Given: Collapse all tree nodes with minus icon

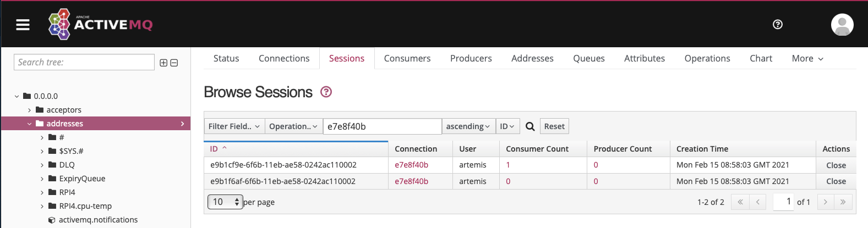Looking at the screenshot, I should coord(174,63).
